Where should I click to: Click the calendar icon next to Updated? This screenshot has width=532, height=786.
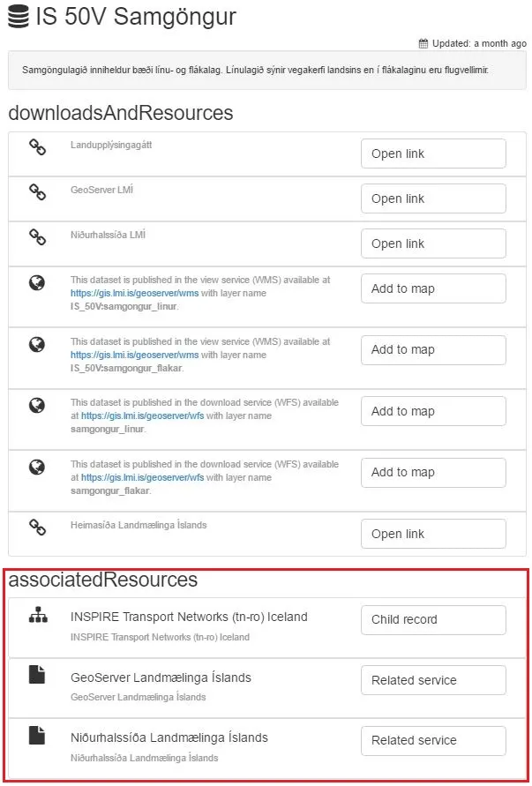point(423,43)
